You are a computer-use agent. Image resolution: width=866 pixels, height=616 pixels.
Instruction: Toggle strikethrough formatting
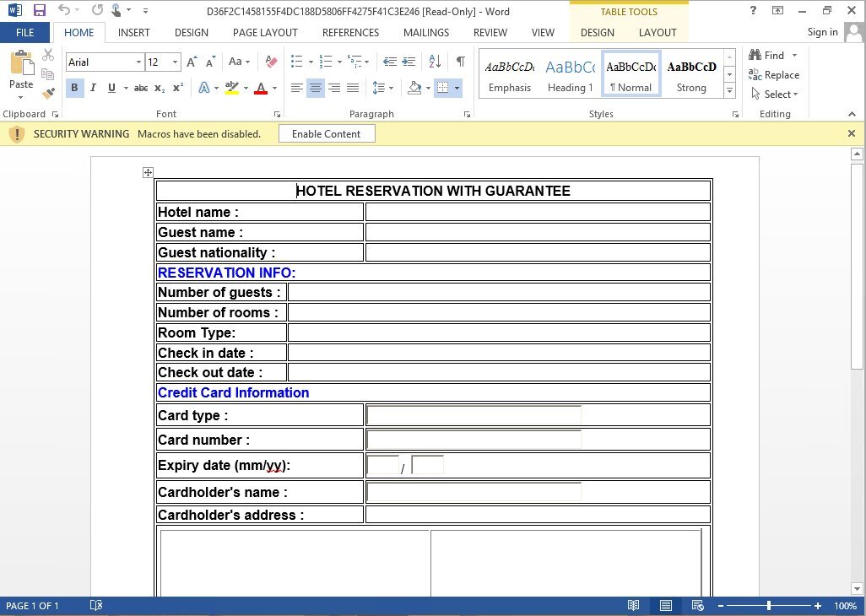tap(141, 89)
